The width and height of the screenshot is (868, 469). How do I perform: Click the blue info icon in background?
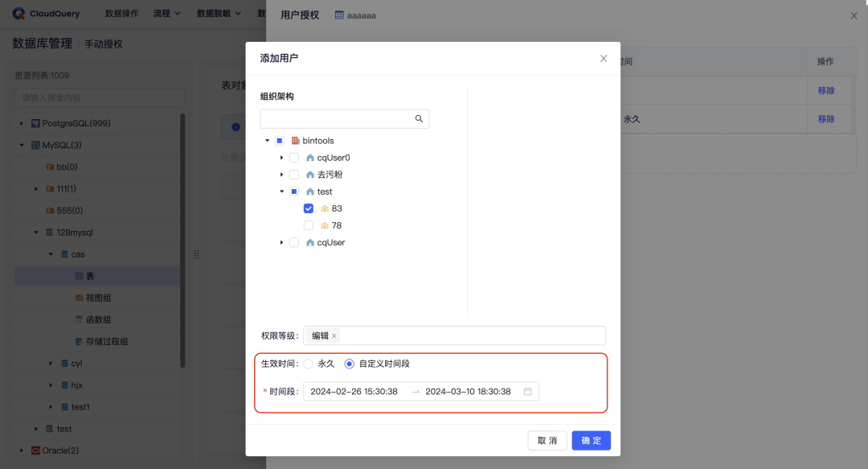(x=235, y=127)
